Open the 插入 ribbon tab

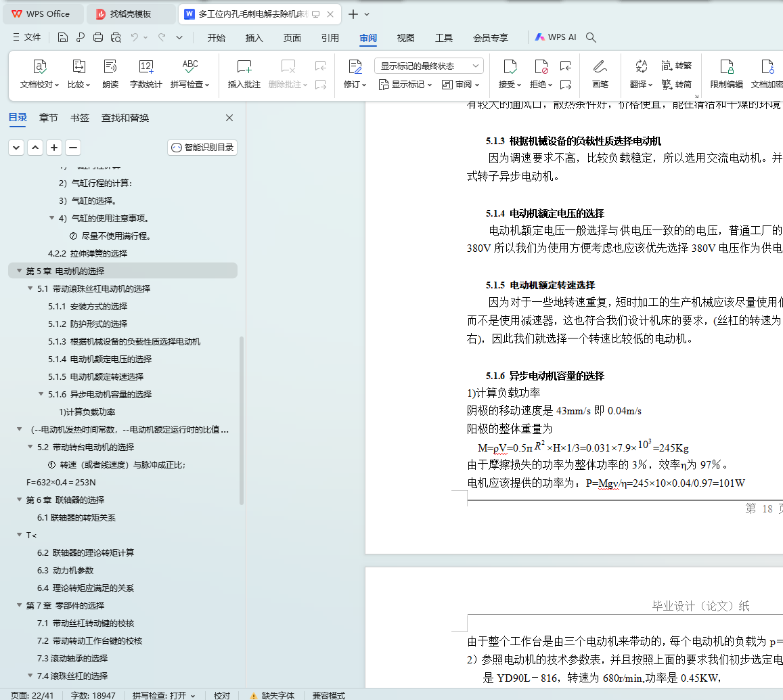pos(254,37)
